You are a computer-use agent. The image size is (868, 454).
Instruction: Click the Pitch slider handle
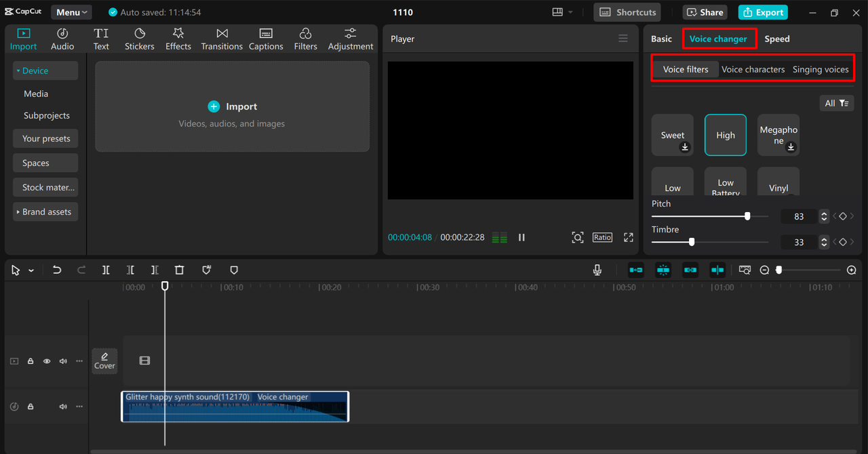747,216
